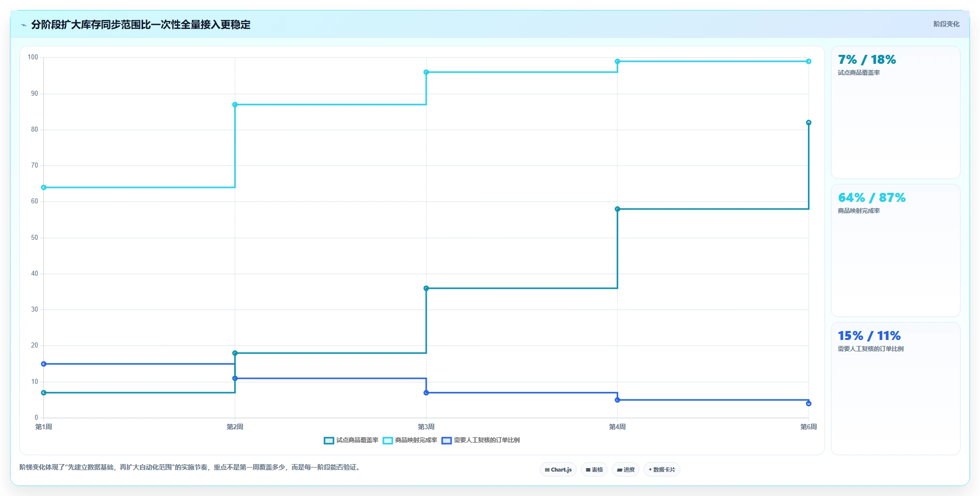980x496 pixels.
Task: Click the 7% / 18% card value
Action: (x=867, y=60)
